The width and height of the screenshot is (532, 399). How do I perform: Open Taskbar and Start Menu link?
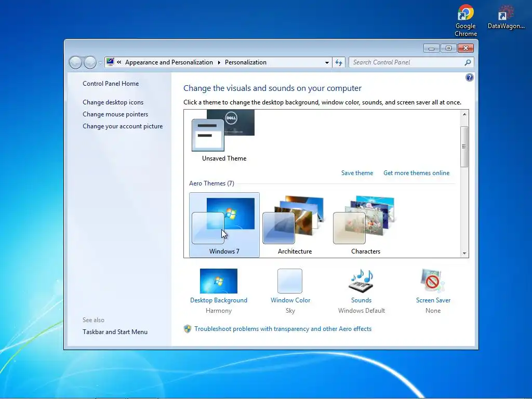(x=115, y=332)
